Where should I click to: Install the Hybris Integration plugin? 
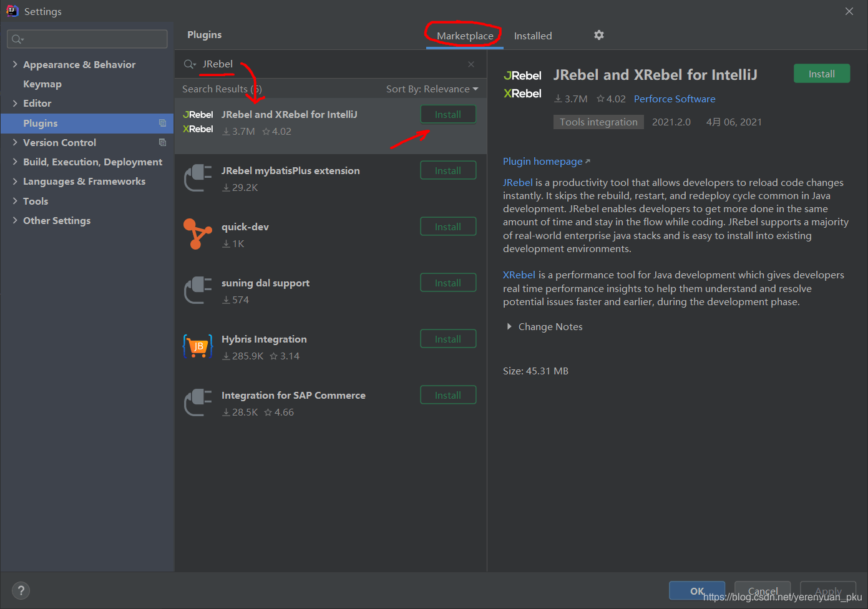448,339
